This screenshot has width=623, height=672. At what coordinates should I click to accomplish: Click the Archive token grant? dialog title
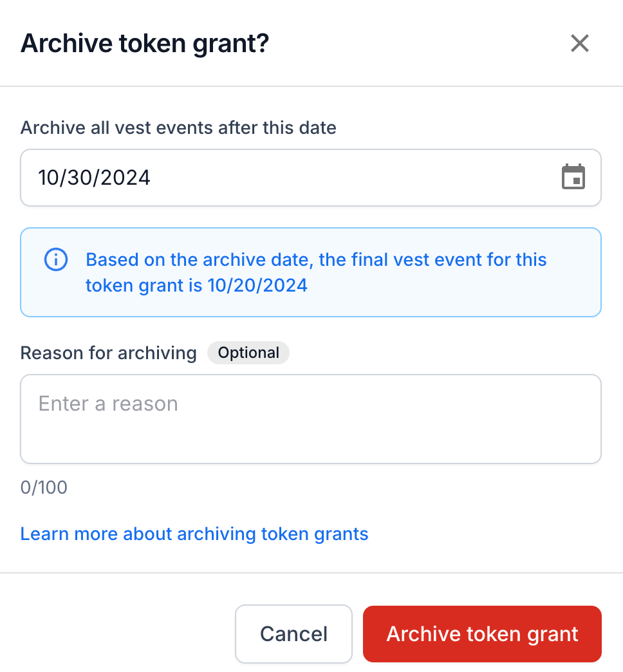[145, 43]
